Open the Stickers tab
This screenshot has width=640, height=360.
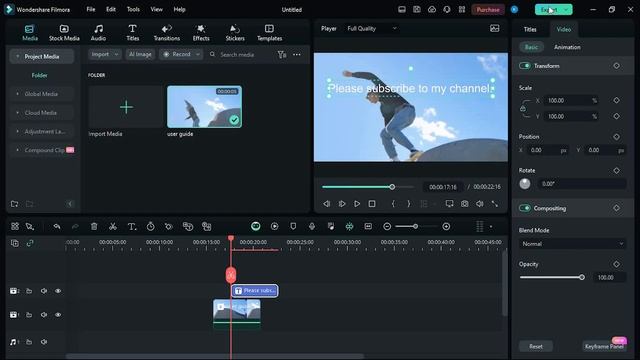(235, 33)
